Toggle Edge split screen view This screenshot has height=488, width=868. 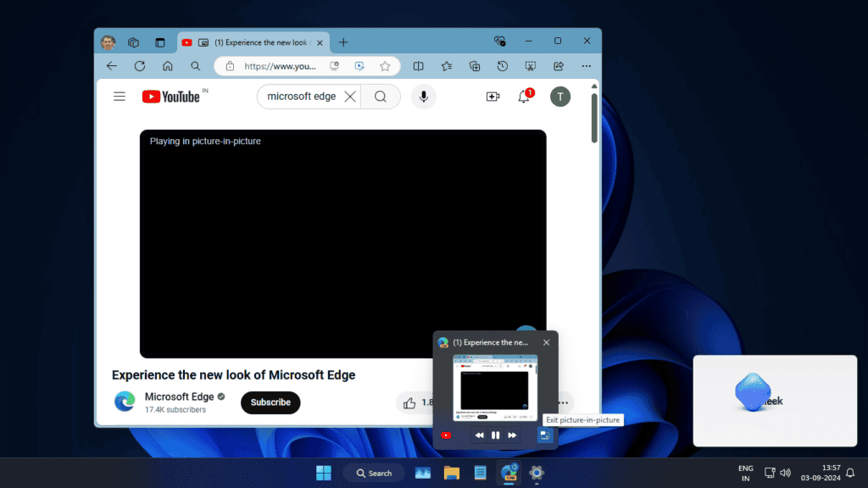point(418,66)
